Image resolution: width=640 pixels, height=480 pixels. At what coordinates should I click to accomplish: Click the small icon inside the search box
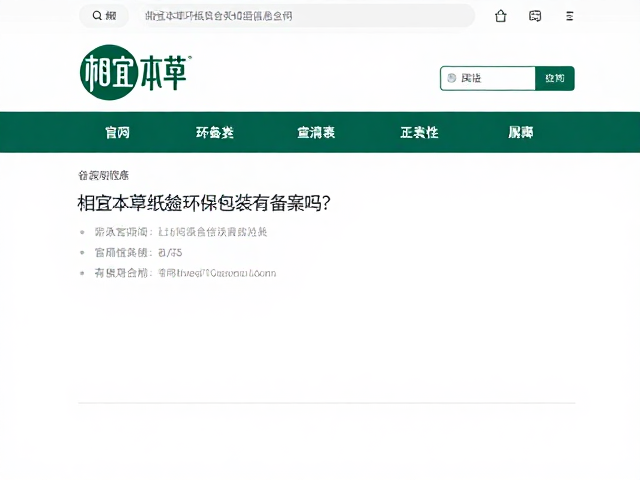coord(451,78)
